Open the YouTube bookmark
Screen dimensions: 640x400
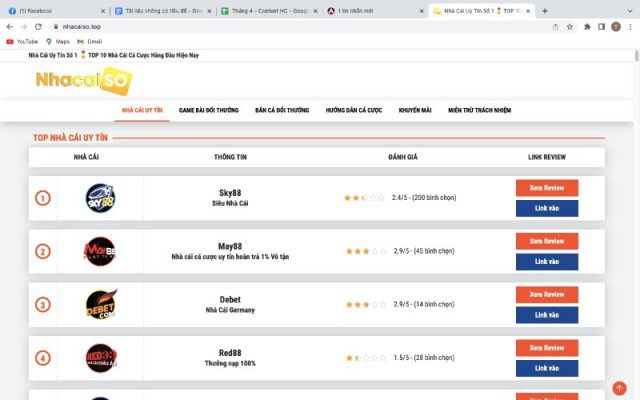22,42
